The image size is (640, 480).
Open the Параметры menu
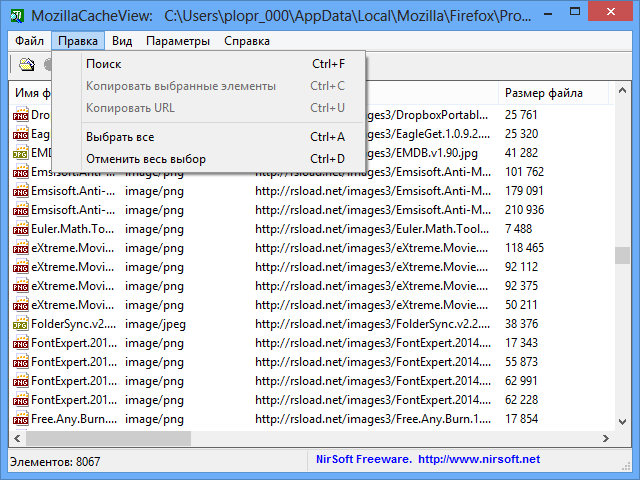click(x=178, y=41)
